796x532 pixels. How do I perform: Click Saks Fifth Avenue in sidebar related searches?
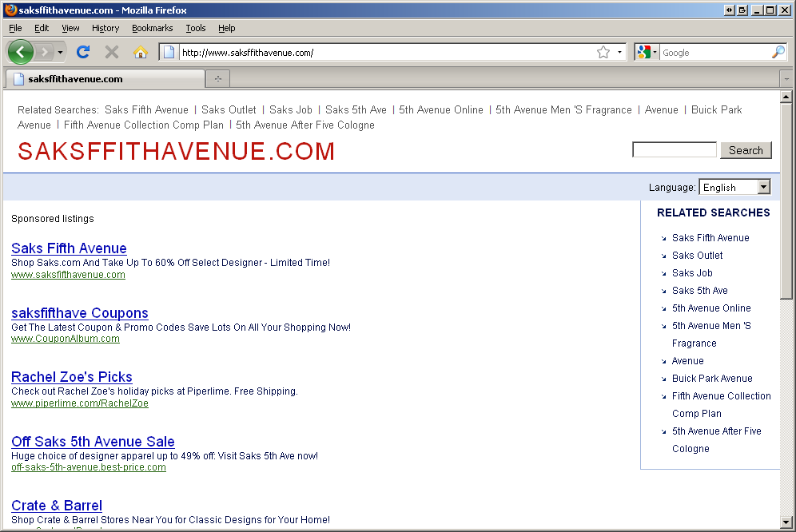click(x=710, y=237)
